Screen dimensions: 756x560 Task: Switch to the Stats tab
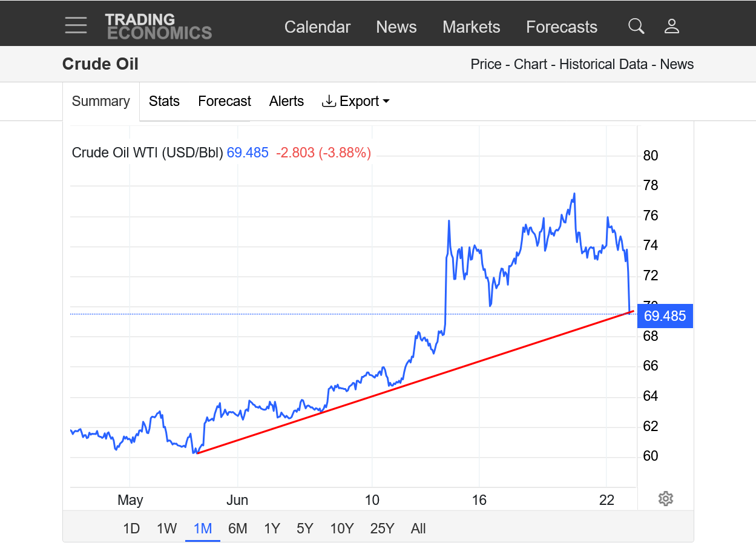pos(164,101)
